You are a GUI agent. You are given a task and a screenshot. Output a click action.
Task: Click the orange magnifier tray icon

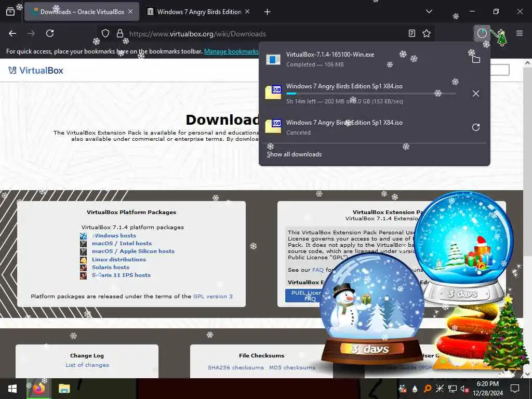[428, 389]
